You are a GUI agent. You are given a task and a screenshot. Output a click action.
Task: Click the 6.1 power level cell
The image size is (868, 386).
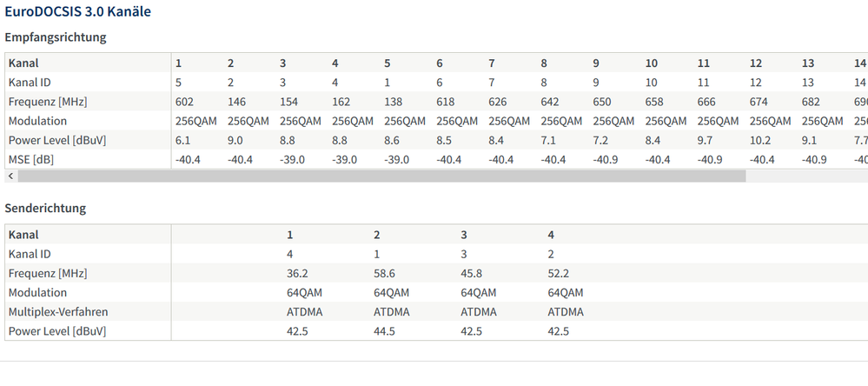click(182, 140)
